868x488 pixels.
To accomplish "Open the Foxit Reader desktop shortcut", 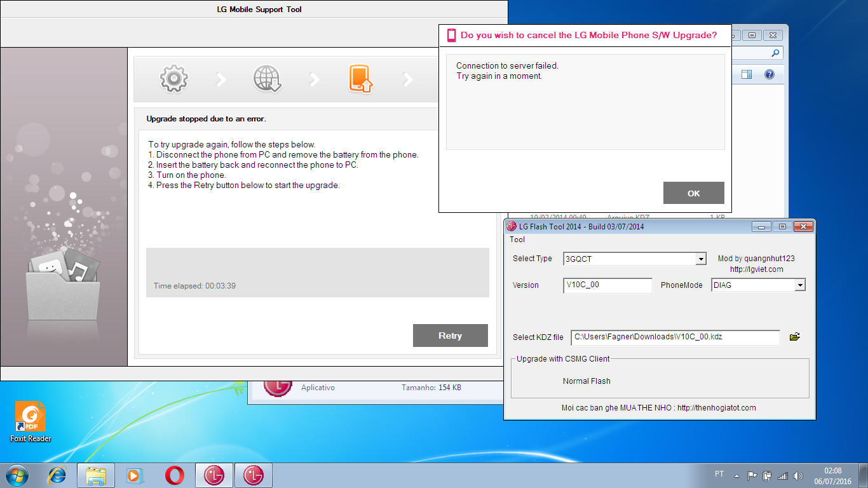I will [30, 422].
